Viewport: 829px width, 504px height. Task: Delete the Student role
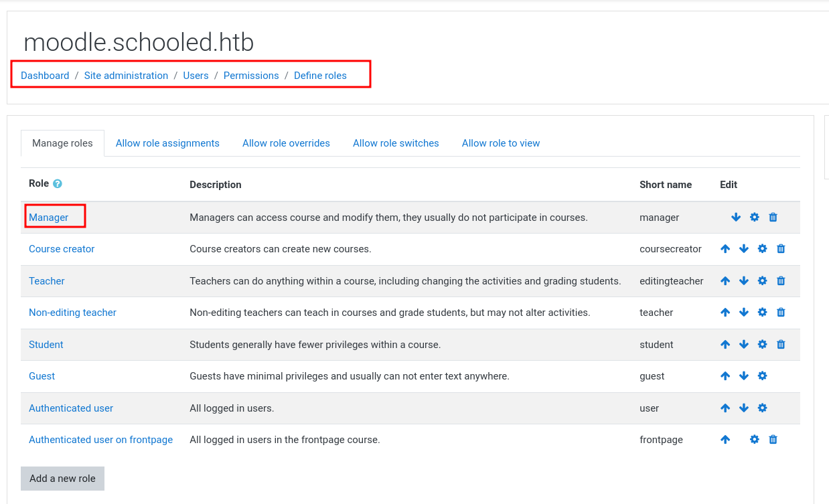tap(781, 344)
